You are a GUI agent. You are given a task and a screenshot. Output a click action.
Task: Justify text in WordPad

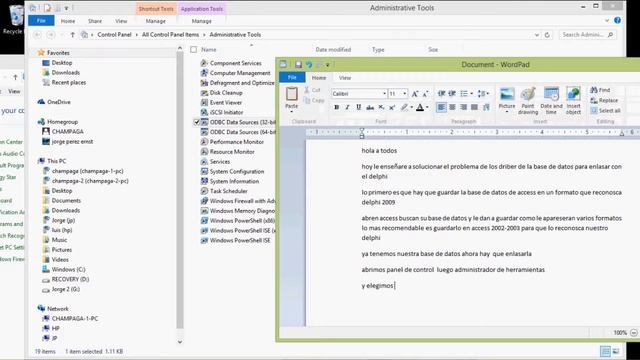click(474, 107)
